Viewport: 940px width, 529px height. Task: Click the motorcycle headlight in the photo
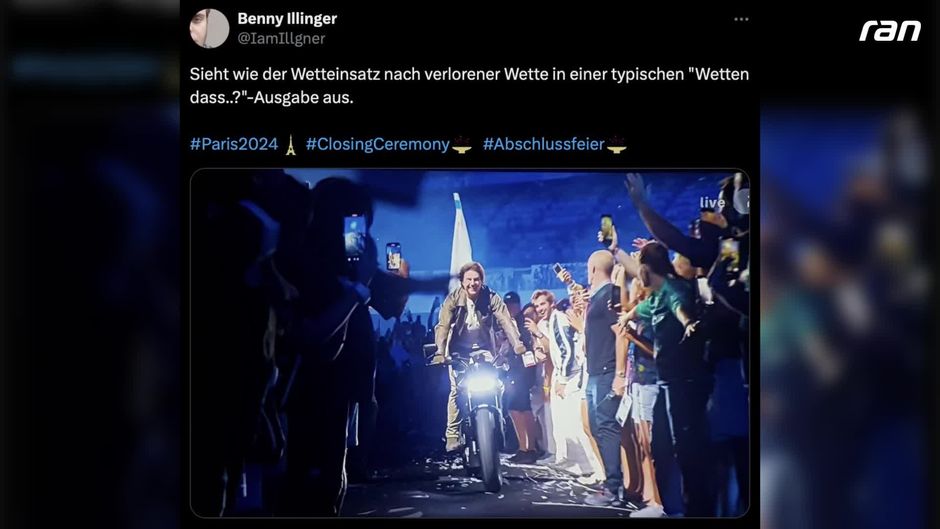click(x=481, y=383)
